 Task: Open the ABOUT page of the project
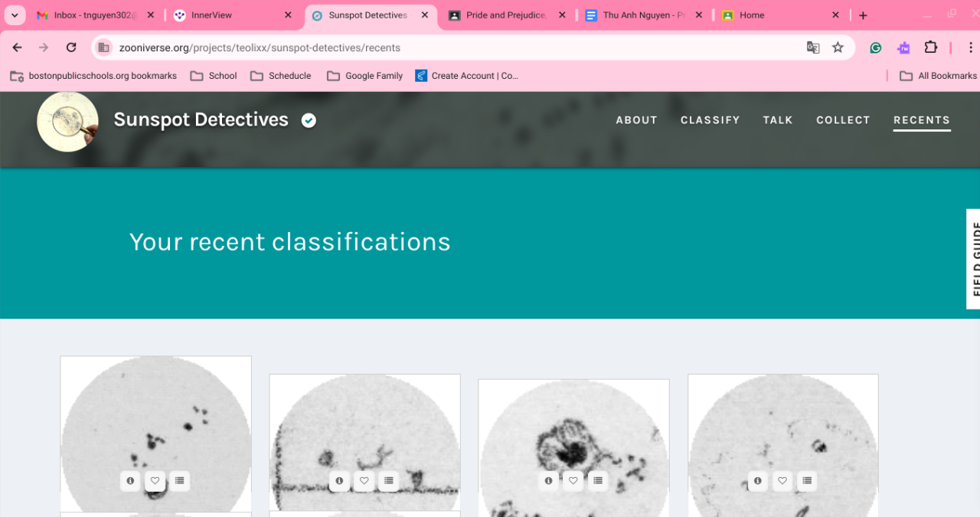[x=636, y=120]
